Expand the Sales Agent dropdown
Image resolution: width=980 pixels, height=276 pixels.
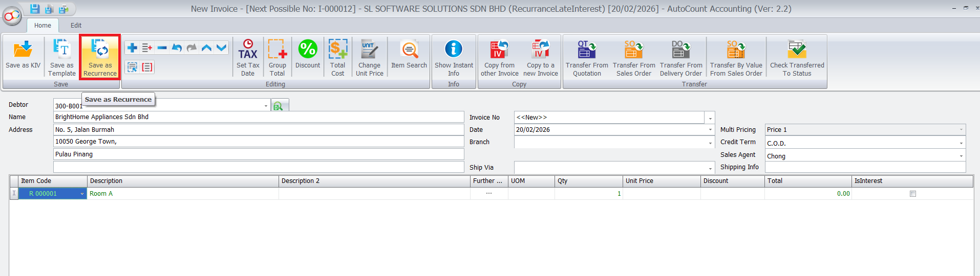[x=961, y=156]
